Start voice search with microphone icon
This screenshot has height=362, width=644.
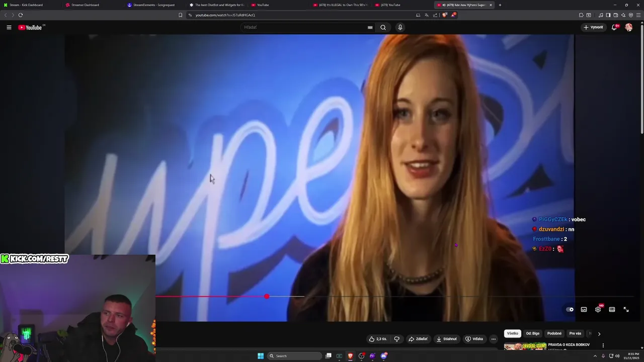400,27
